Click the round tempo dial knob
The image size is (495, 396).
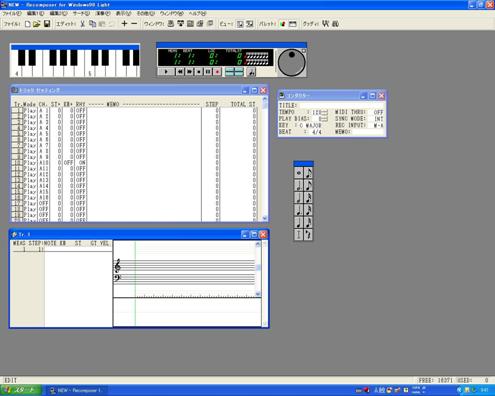(x=291, y=63)
